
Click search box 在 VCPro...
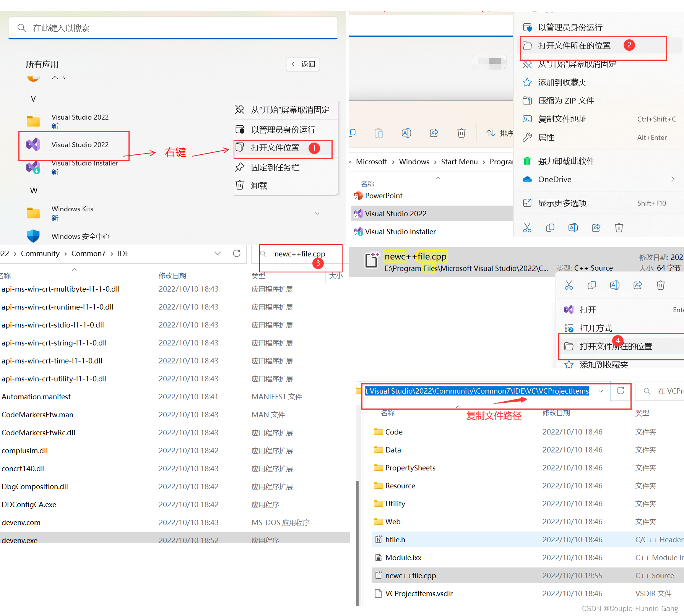tap(660, 391)
